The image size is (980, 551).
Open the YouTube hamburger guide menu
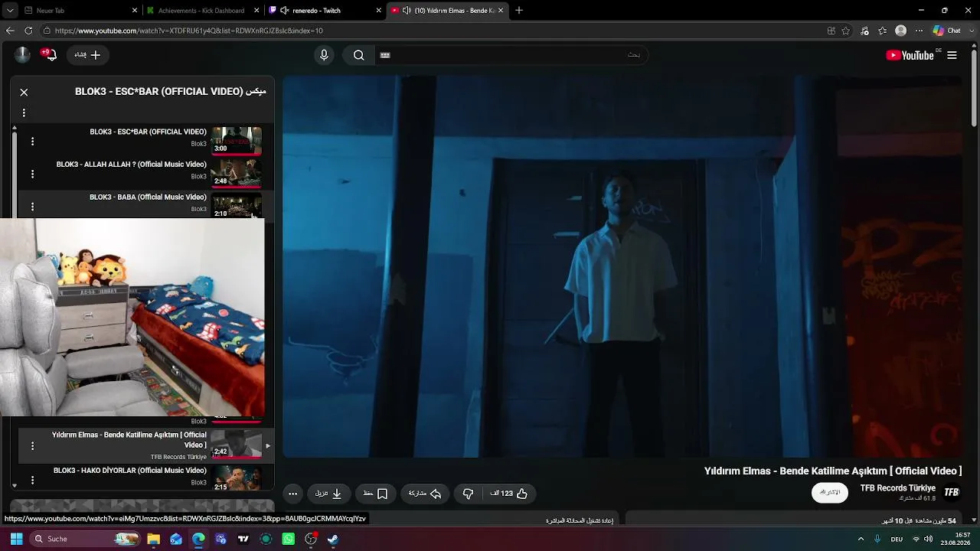click(952, 55)
